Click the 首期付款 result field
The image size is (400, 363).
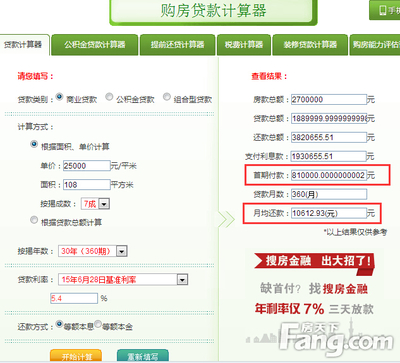[329, 175]
